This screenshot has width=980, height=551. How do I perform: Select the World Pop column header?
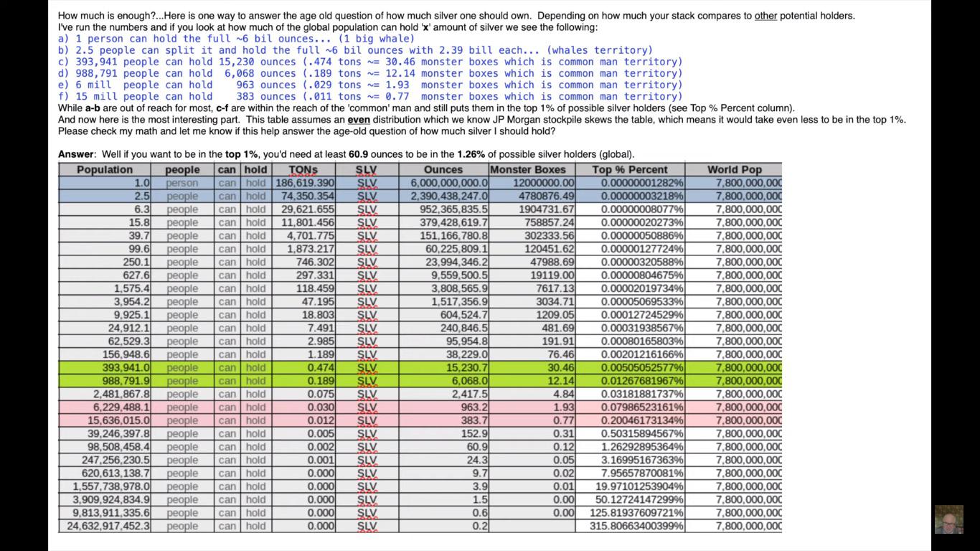tap(734, 170)
